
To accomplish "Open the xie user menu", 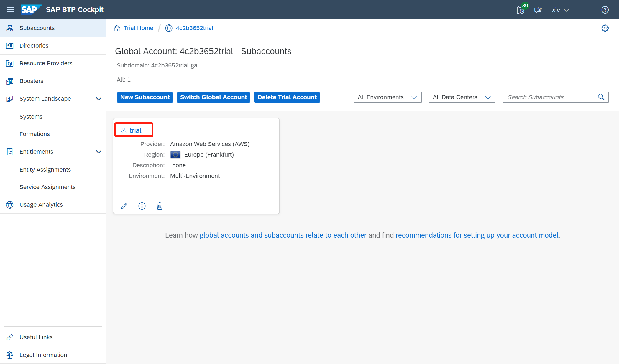I will tap(560, 10).
